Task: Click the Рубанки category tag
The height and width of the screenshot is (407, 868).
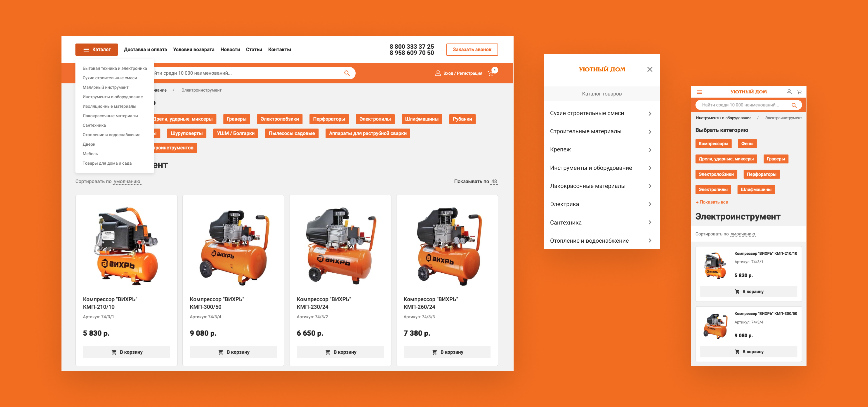Action: 462,119
